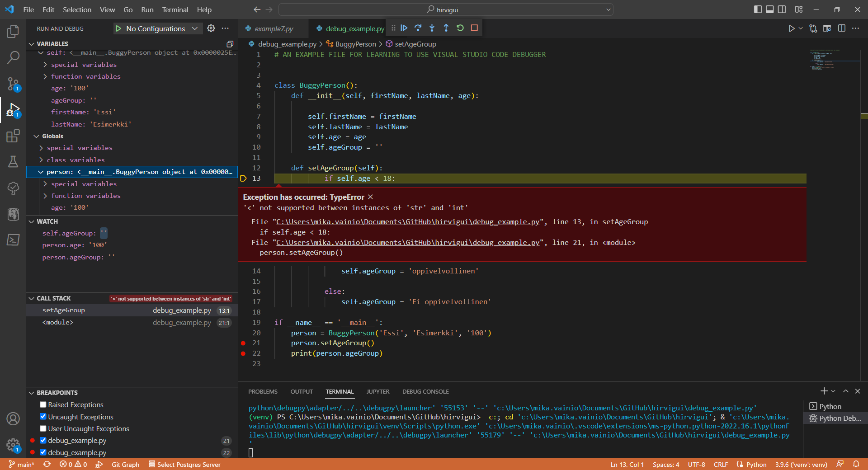868x470 pixels.
Task: Open launch.json gear settings icon
Action: (211, 28)
